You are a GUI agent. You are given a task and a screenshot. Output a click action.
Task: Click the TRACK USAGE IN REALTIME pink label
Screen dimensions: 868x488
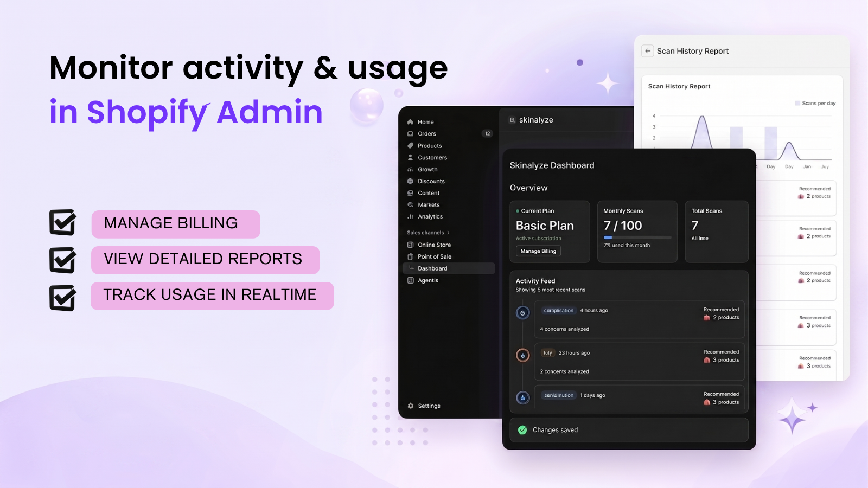(212, 296)
